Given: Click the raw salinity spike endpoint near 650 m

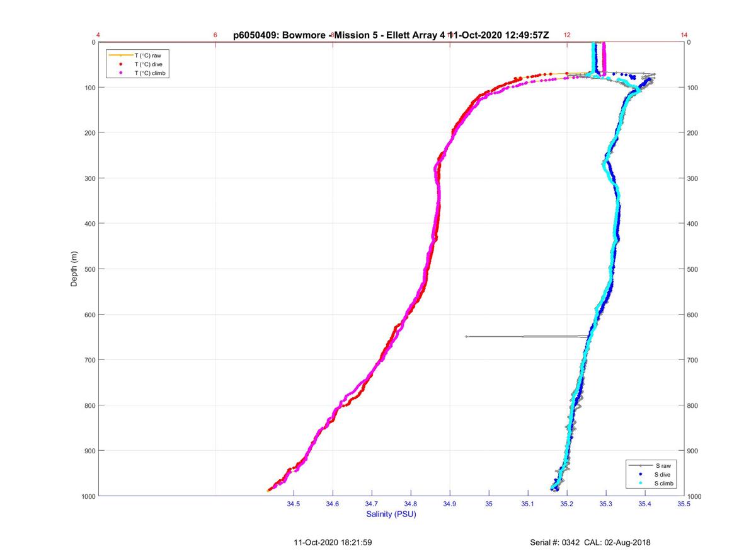Looking at the screenshot, I should [466, 337].
